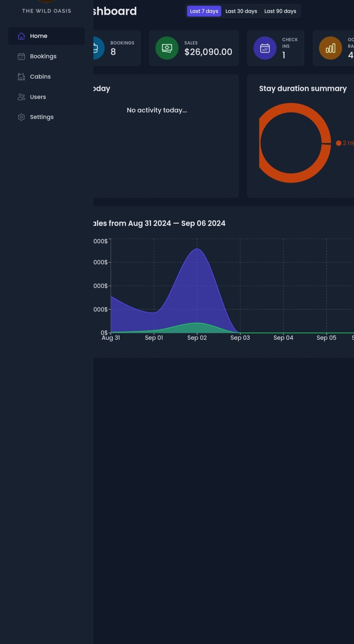The width and height of the screenshot is (354, 644).
Task: Click the SALES stat label
Action: tap(191, 43)
